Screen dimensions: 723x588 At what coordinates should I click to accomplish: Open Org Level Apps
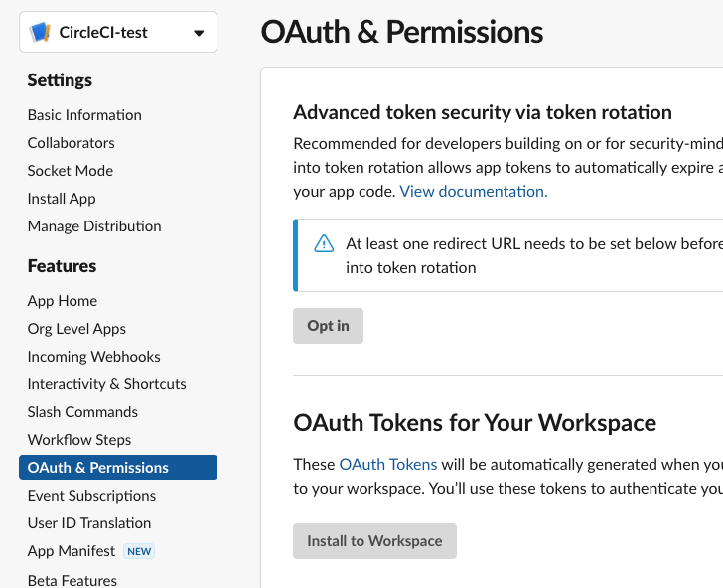[76, 329]
